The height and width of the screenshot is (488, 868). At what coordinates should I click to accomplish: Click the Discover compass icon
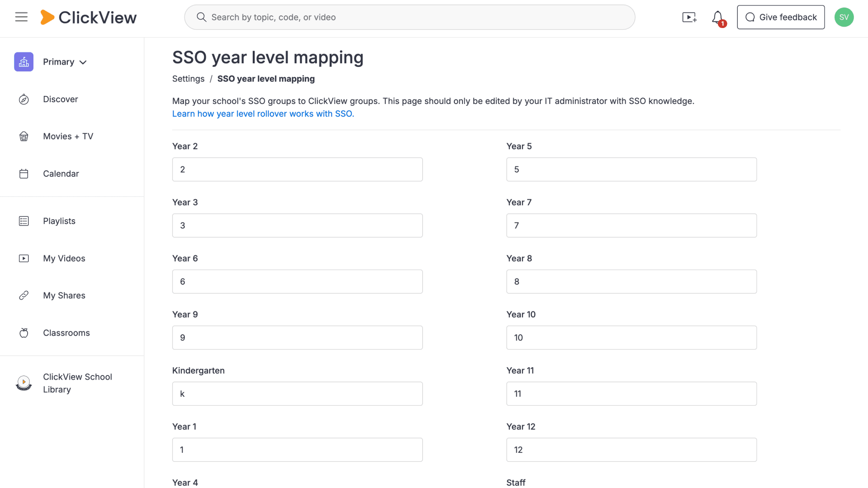tap(24, 99)
